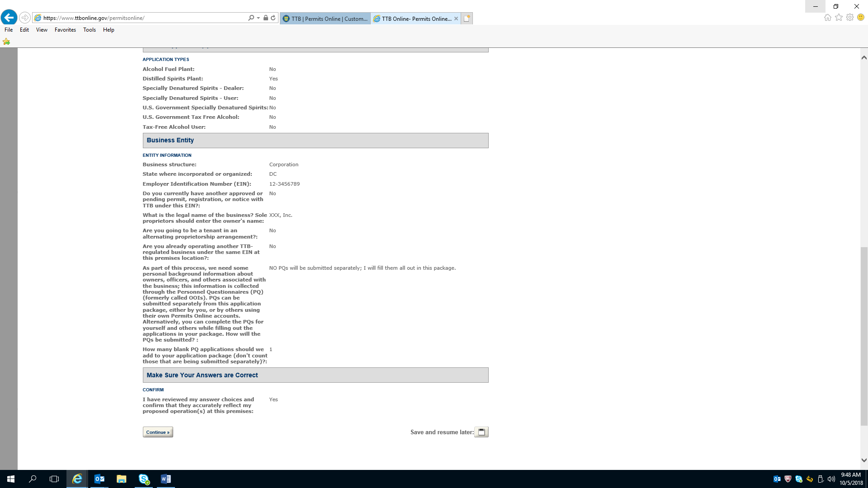Click the Refresh page icon
The height and width of the screenshot is (488, 868).
[x=273, y=18]
